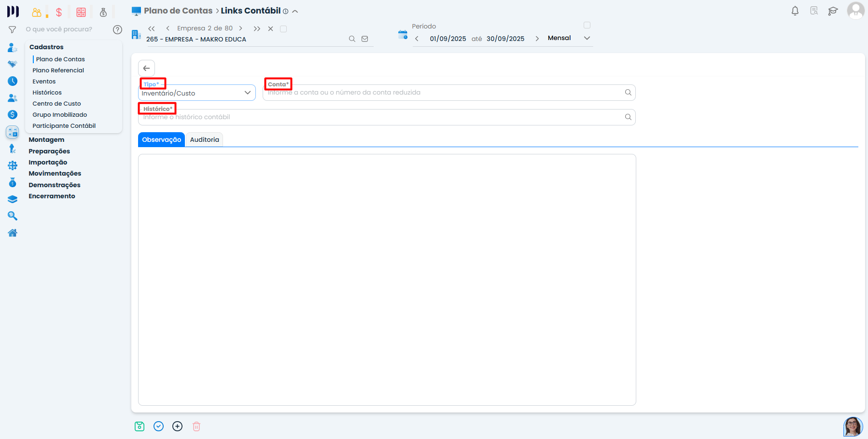Click the red trash delete icon
868x439 pixels.
[x=196, y=426]
